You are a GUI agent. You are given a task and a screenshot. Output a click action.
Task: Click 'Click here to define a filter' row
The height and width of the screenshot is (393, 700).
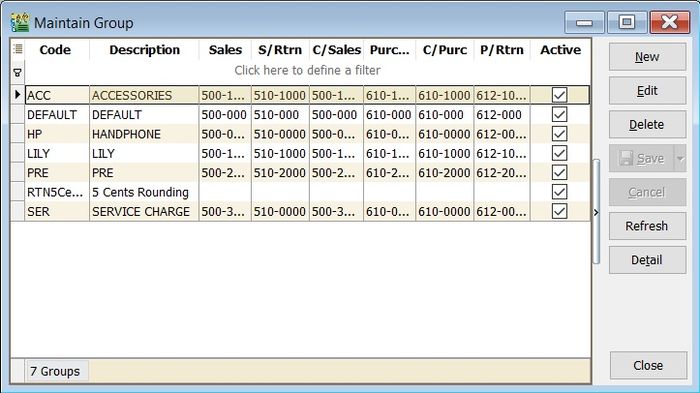pos(308,71)
